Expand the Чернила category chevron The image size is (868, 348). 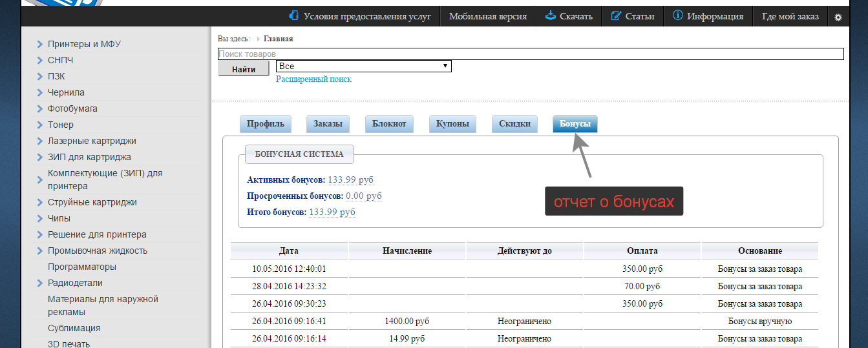[x=40, y=93]
